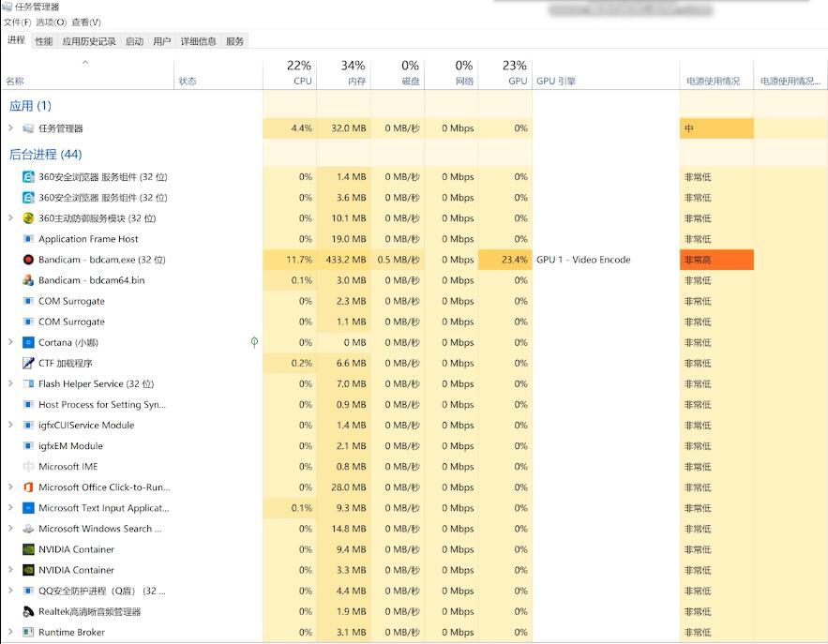This screenshot has height=644, width=828.
Task: Click the Microsoft Office Click-to-Run icon
Action: click(x=28, y=487)
